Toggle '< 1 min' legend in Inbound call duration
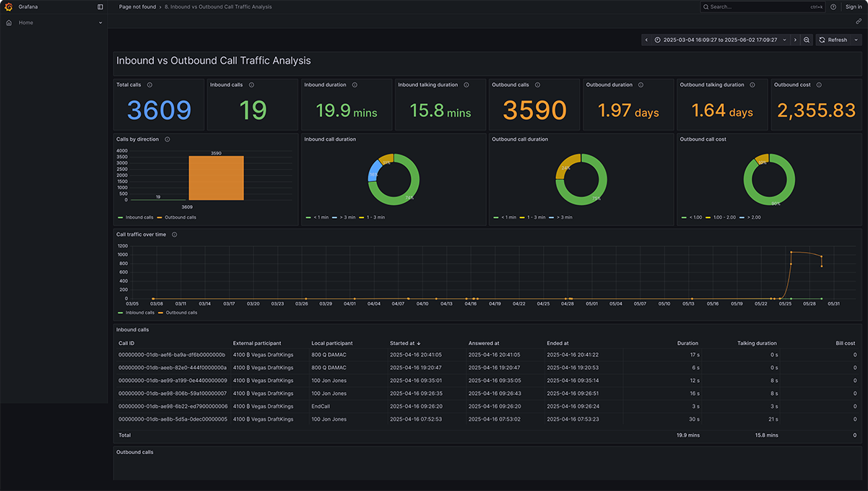 320,217
